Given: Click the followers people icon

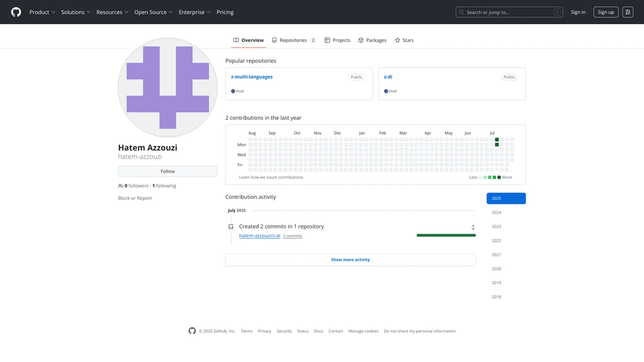Looking at the screenshot, I should pos(121,186).
